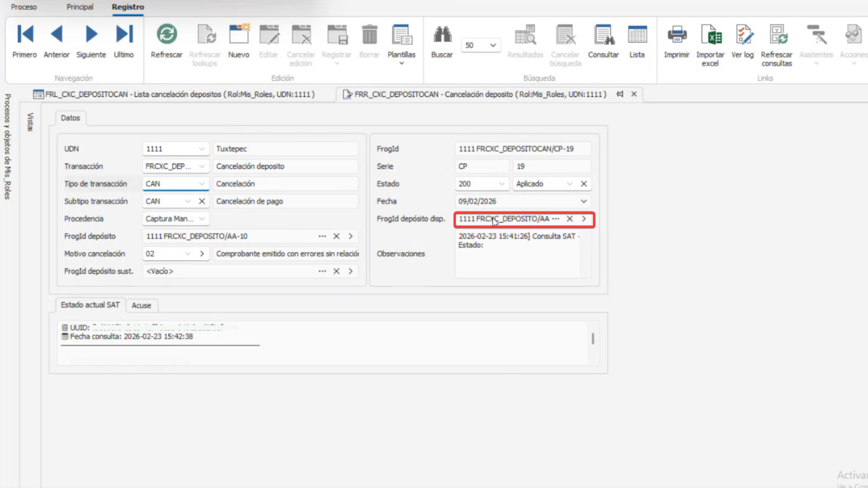The image size is (868, 488).
Task: Clear the FrogId depósito field
Action: [x=336, y=236]
